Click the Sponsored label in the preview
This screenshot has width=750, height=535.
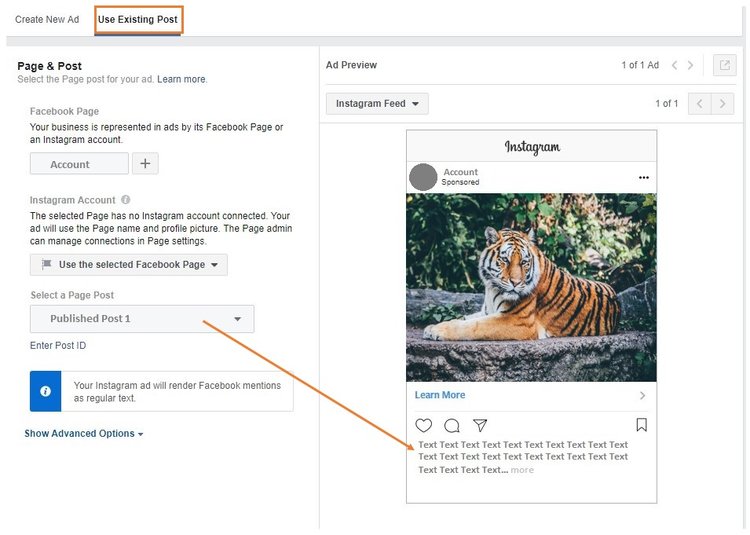coord(460,182)
